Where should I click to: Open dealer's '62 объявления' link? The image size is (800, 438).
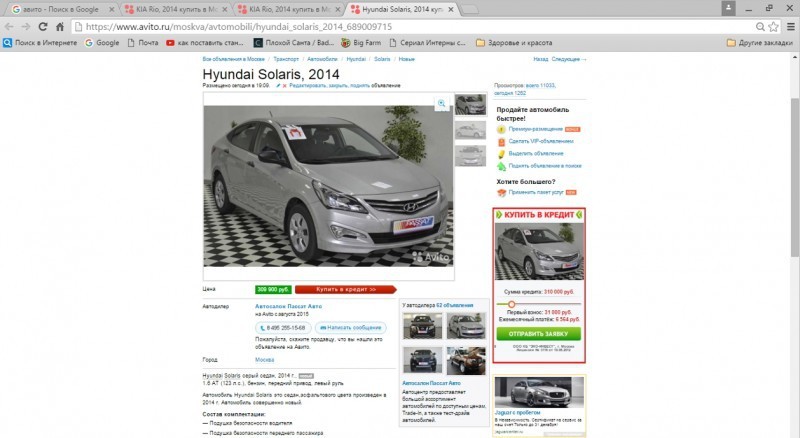pos(455,305)
